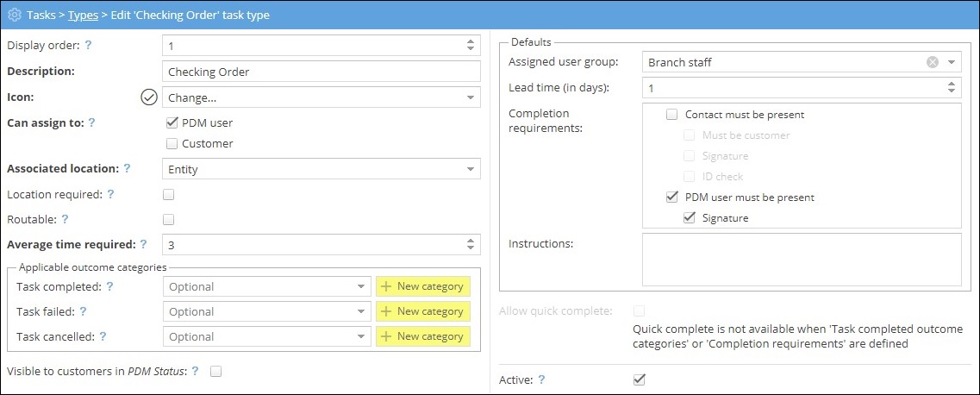This screenshot has height=395, width=980.
Task: Open help for Associated location
Action: coord(128,169)
